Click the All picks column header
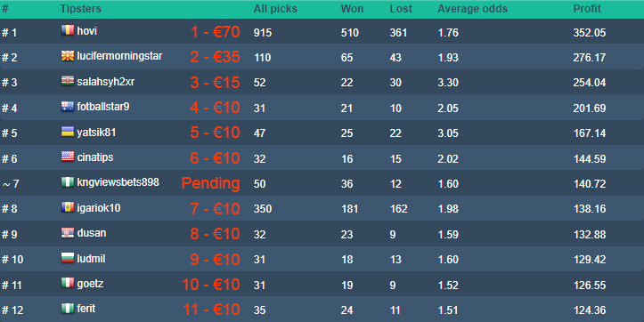 click(275, 9)
